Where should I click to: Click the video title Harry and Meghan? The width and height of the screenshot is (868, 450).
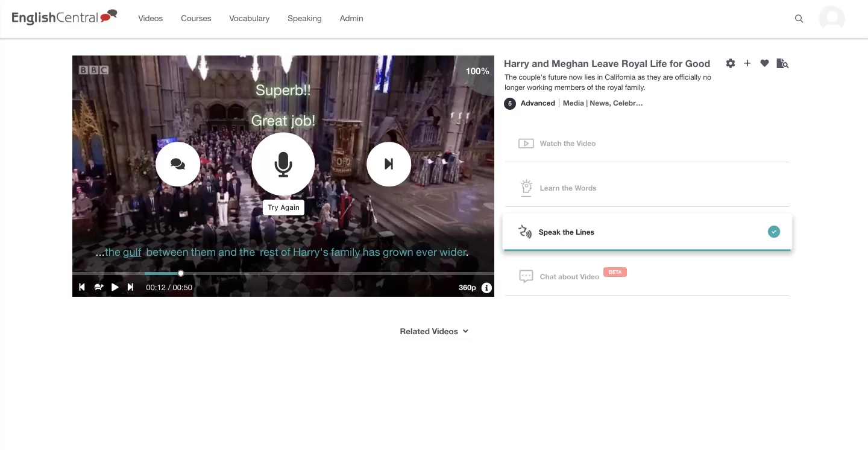click(x=607, y=63)
